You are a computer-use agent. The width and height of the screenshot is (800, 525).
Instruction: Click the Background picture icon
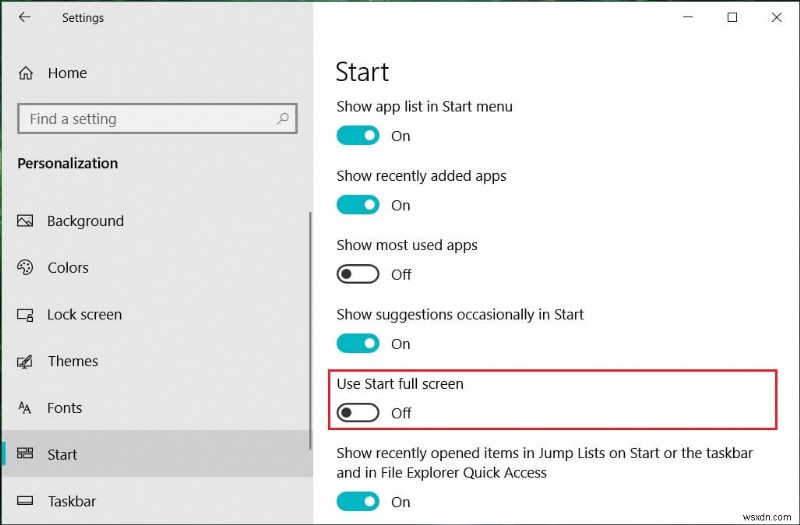tap(25, 221)
